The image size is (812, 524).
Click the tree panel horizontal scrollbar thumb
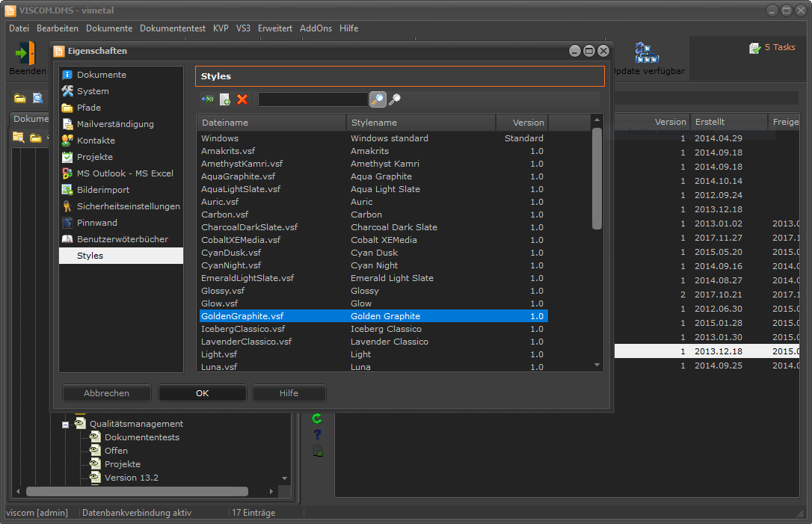pos(138,491)
